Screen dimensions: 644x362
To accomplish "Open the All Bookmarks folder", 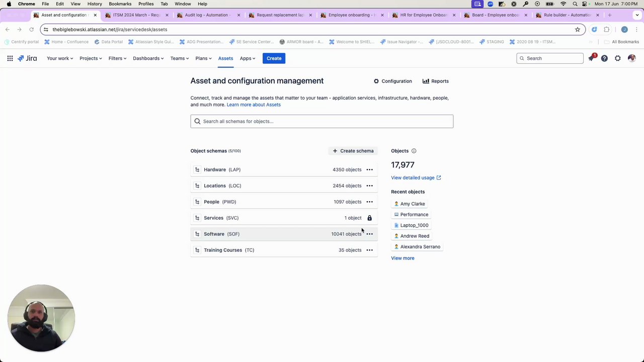I will pos(621,42).
